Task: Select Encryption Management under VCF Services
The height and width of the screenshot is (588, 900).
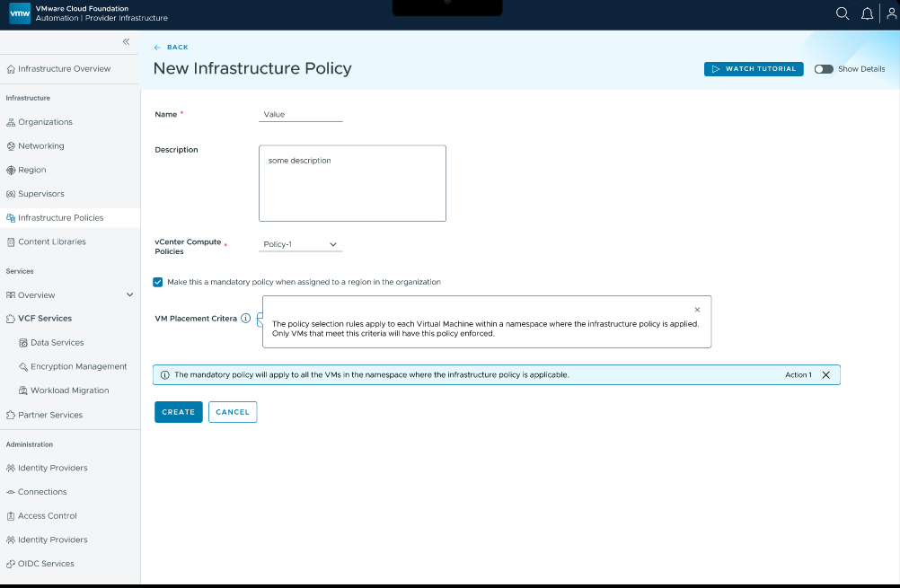Action: 79,366
